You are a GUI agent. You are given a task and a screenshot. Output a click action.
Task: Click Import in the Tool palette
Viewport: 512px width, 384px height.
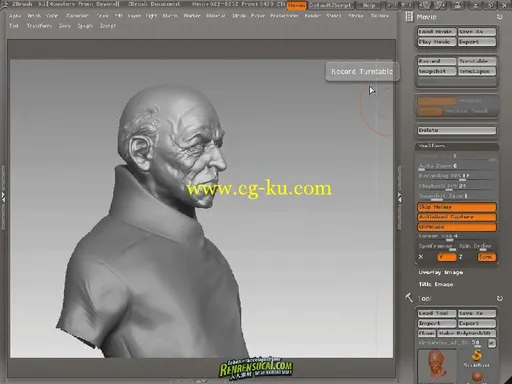point(437,323)
